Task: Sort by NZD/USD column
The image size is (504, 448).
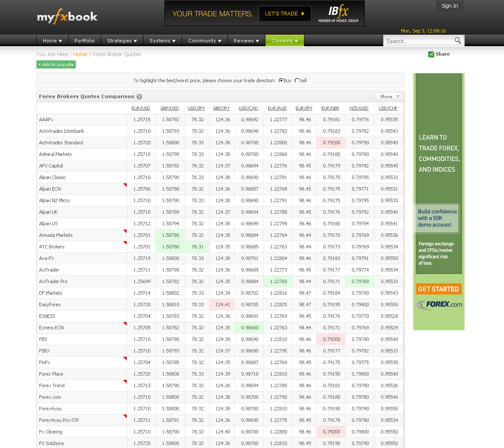Action: pyautogui.click(x=359, y=108)
